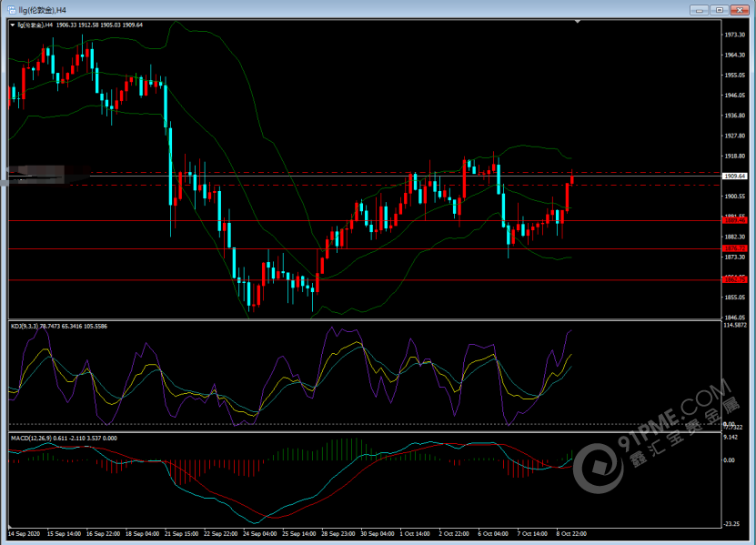Screen dimensions: 756x545
Task: Click the chart shift marker triangle at top
Action: tap(578, 22)
